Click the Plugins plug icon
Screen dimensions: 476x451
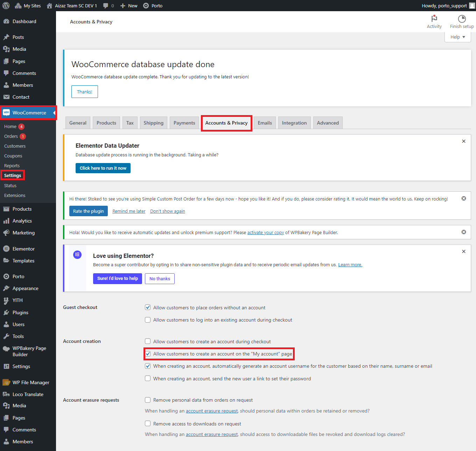6,312
